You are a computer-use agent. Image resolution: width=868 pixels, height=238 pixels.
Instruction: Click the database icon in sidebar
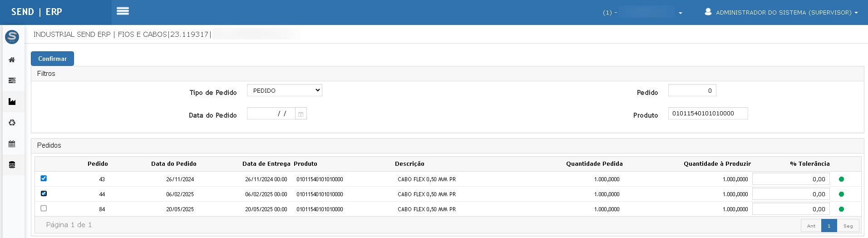pyautogui.click(x=12, y=165)
